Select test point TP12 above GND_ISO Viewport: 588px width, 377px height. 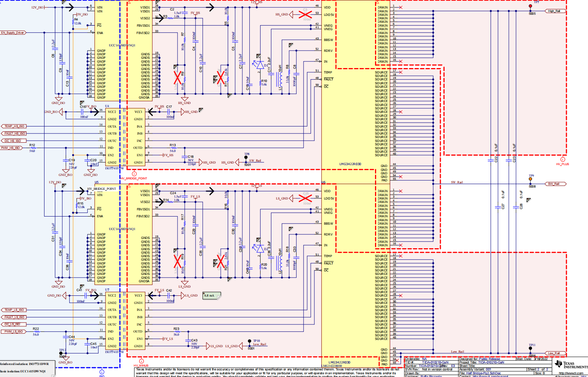61,353
